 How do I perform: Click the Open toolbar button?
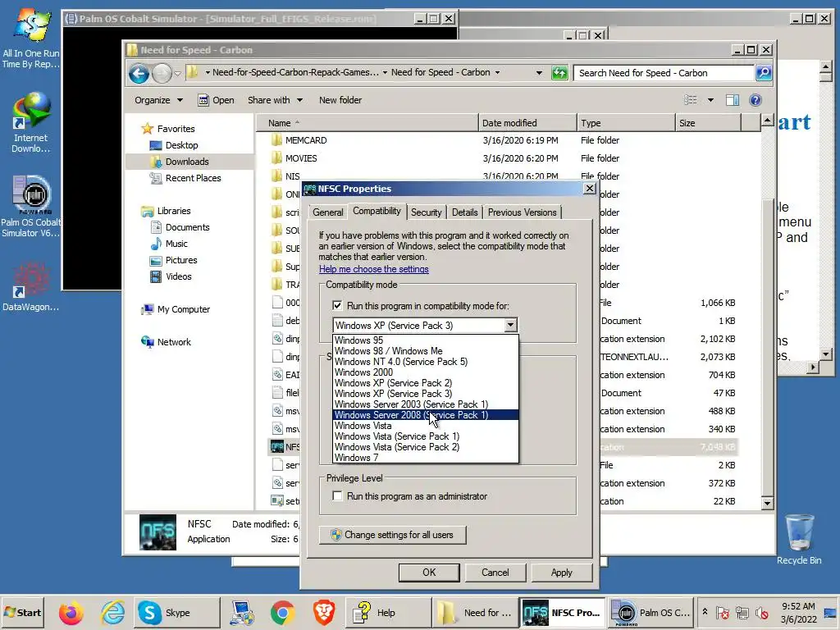[216, 100]
